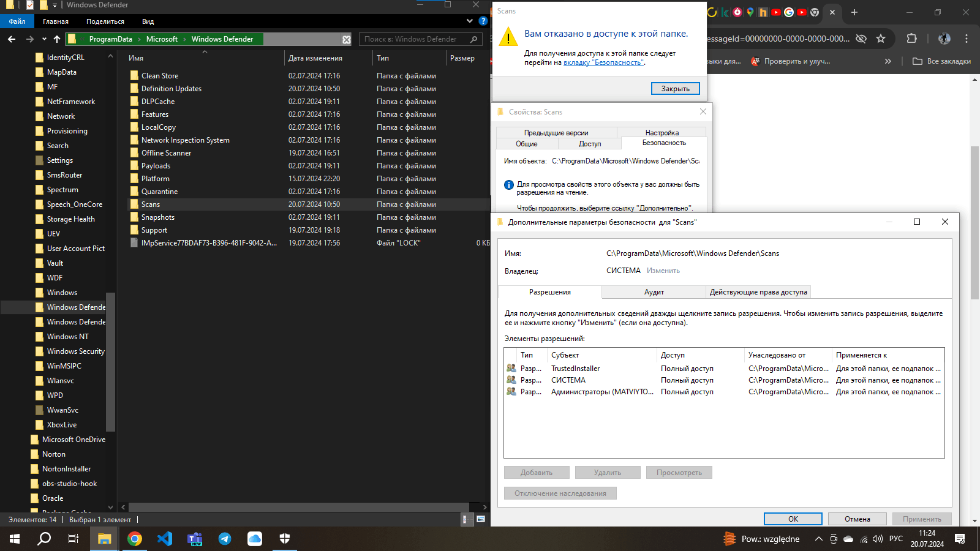Click Отмена in advanced security dialog
The width and height of the screenshot is (980, 551).
[x=858, y=519]
